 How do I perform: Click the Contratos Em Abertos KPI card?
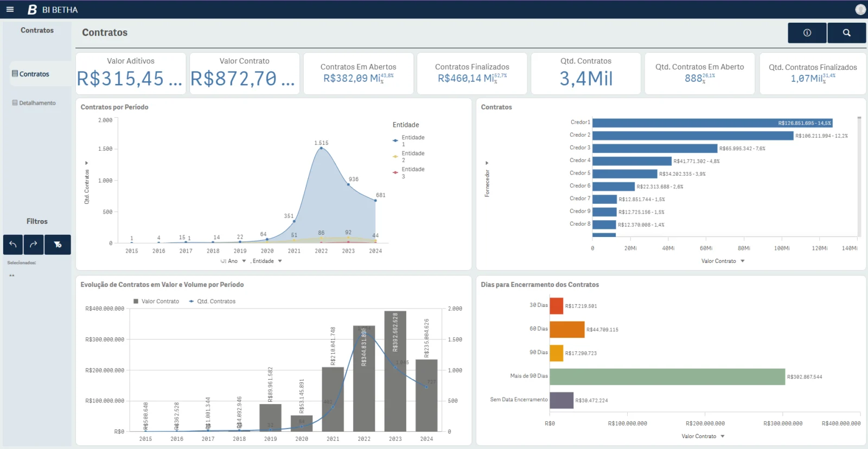(358, 73)
